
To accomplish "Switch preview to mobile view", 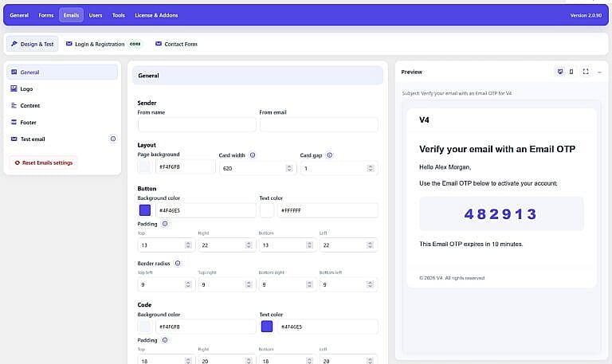I will [571, 72].
